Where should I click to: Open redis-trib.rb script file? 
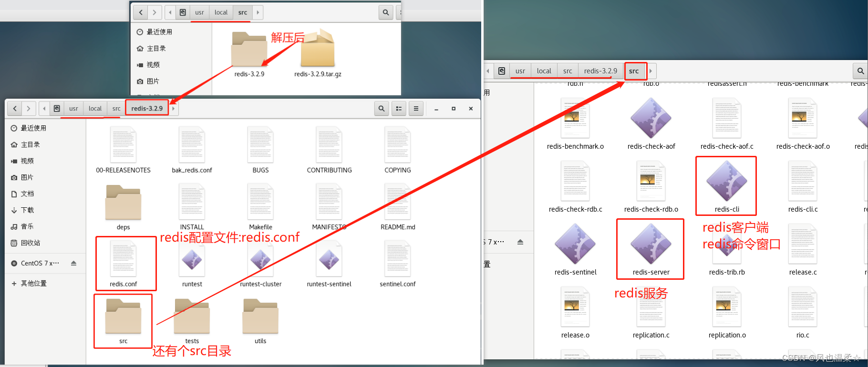tap(727, 249)
